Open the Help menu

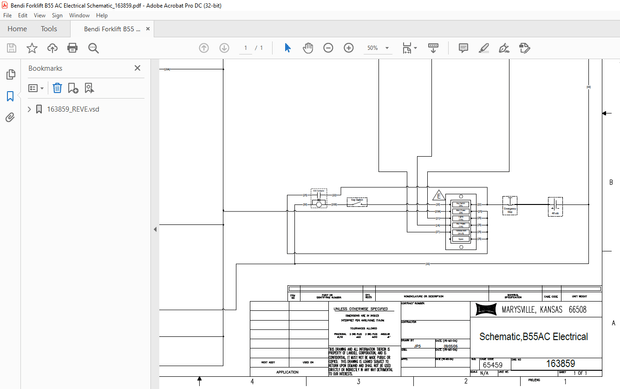[x=102, y=15]
